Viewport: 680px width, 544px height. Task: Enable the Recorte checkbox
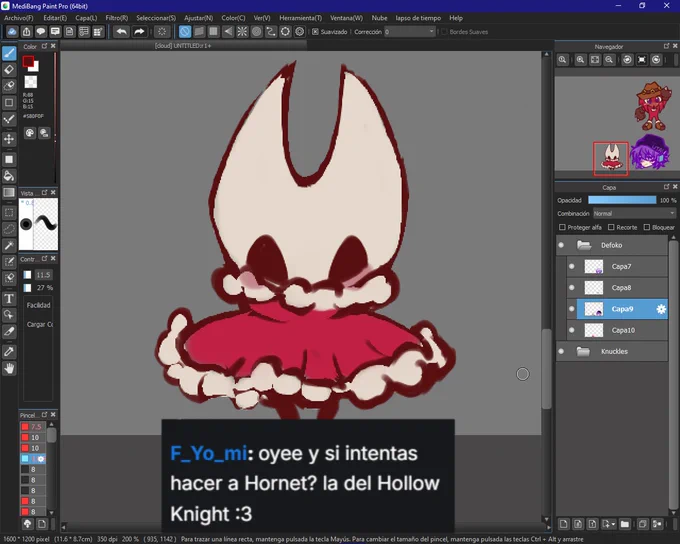click(x=611, y=227)
